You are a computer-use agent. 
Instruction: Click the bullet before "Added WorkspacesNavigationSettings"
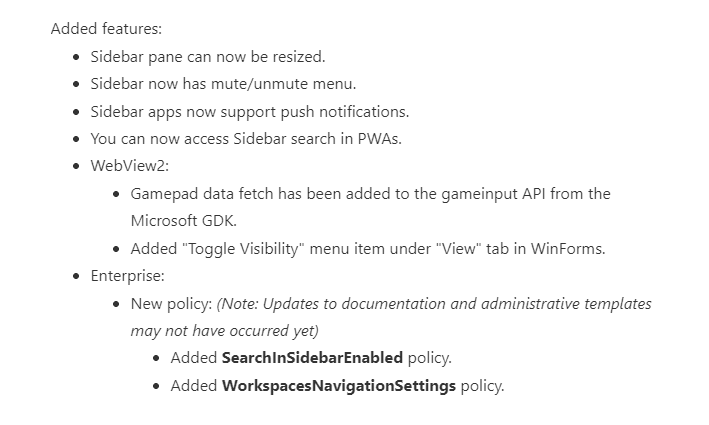pos(156,387)
